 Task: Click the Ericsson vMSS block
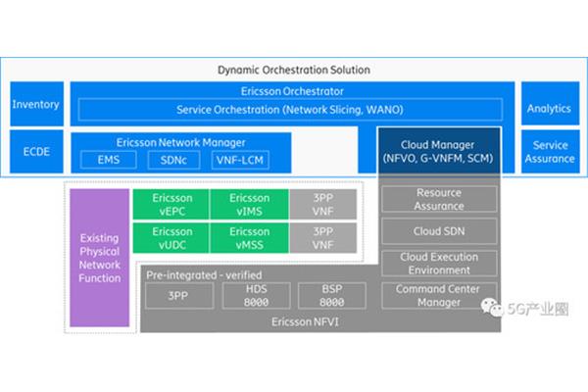tap(249, 238)
